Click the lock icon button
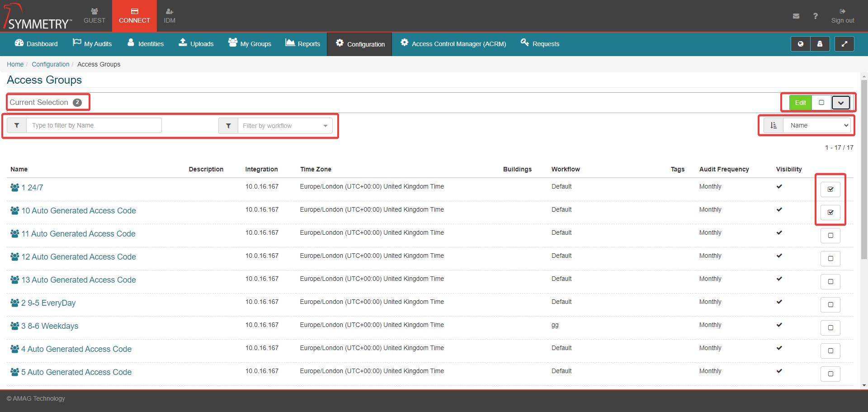This screenshot has height=412, width=868. pos(820,44)
